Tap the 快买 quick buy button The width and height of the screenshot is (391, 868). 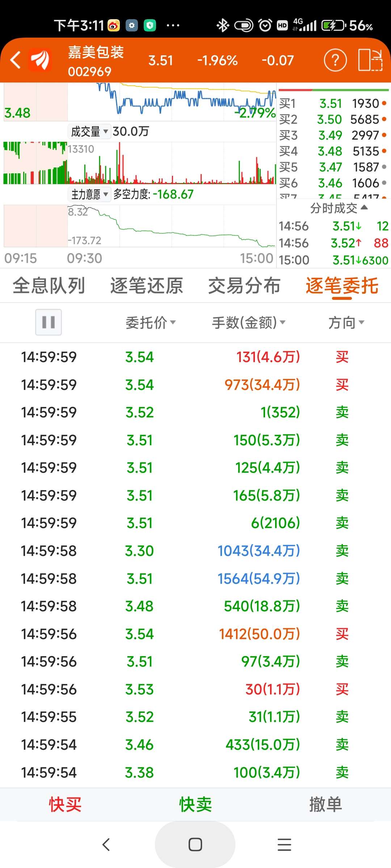(65, 804)
